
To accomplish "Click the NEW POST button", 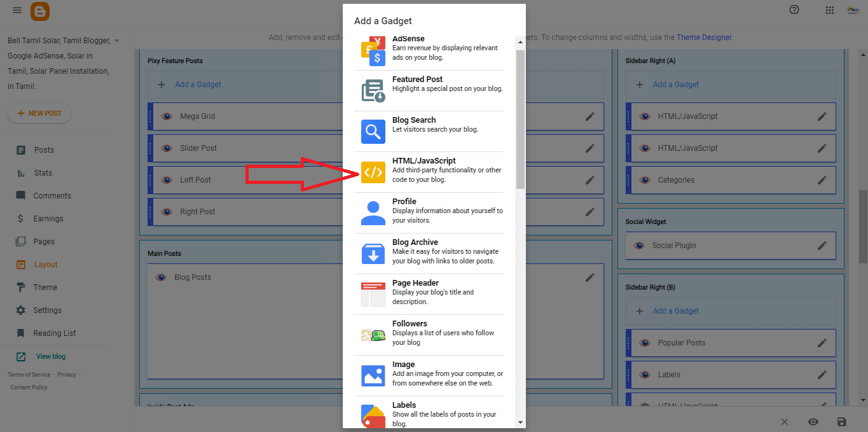I will click(39, 113).
